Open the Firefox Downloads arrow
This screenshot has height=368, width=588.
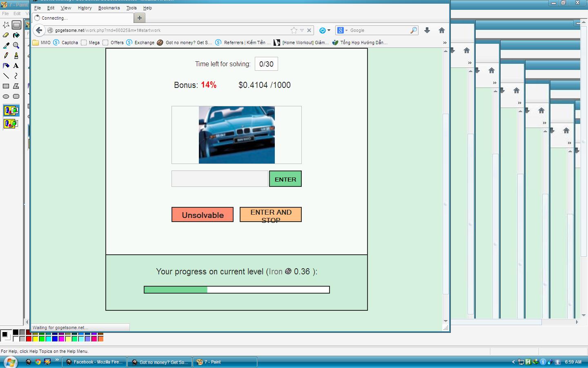tap(427, 30)
